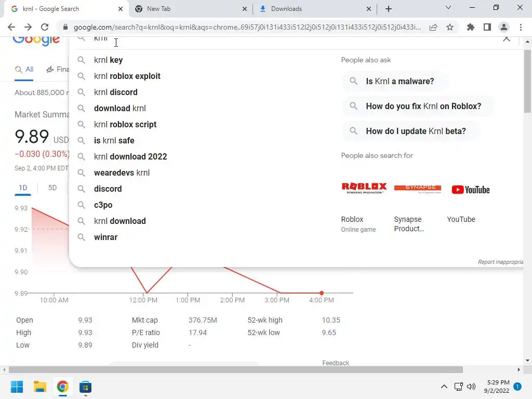532x399 pixels.
Task: Click the vertical page scrollbar thumb
Action: (527, 81)
